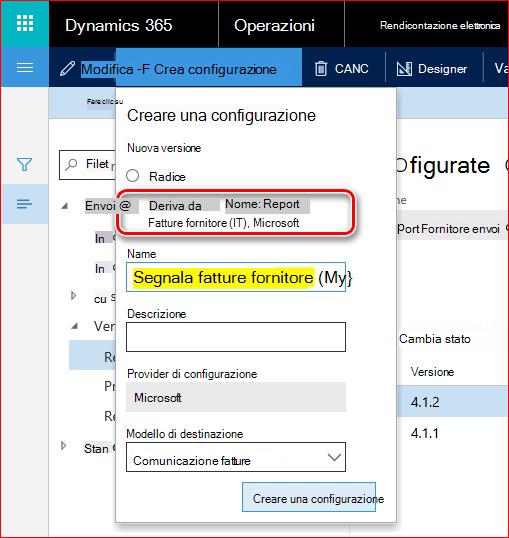The image size is (509, 538).
Task: Click the pencil Modifica edit icon
Action: 67,68
